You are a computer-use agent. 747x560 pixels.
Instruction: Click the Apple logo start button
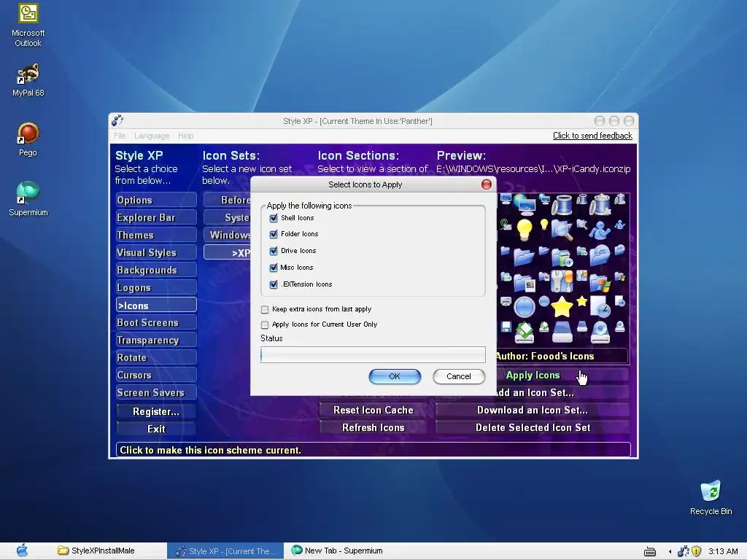click(22, 551)
